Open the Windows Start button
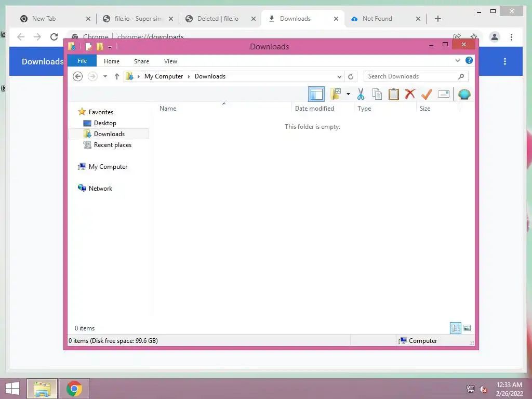This screenshot has height=399, width=532. point(12,389)
